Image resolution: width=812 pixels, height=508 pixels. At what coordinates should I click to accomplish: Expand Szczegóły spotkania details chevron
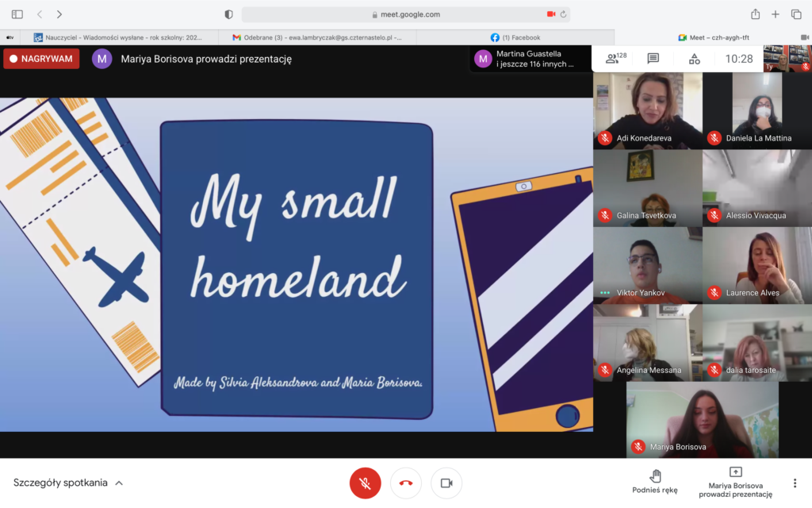119,483
